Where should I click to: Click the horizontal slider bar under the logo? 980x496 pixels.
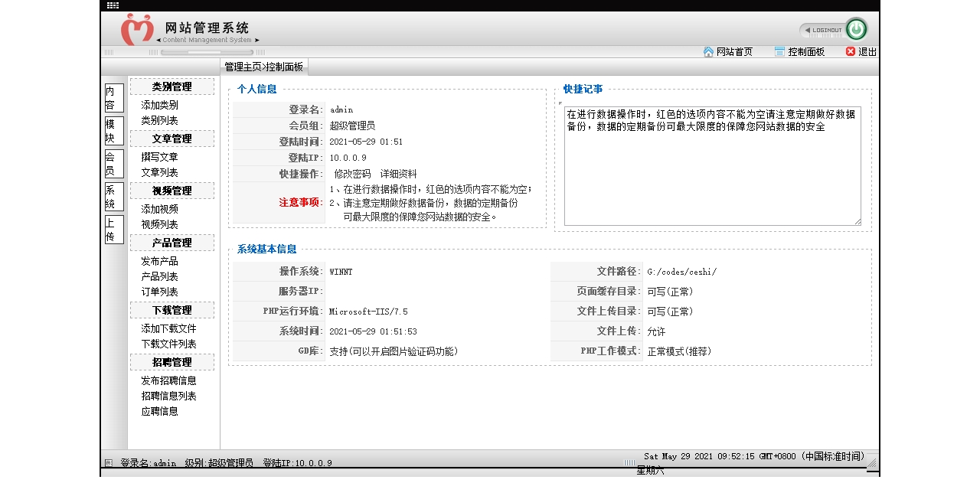tap(207, 52)
